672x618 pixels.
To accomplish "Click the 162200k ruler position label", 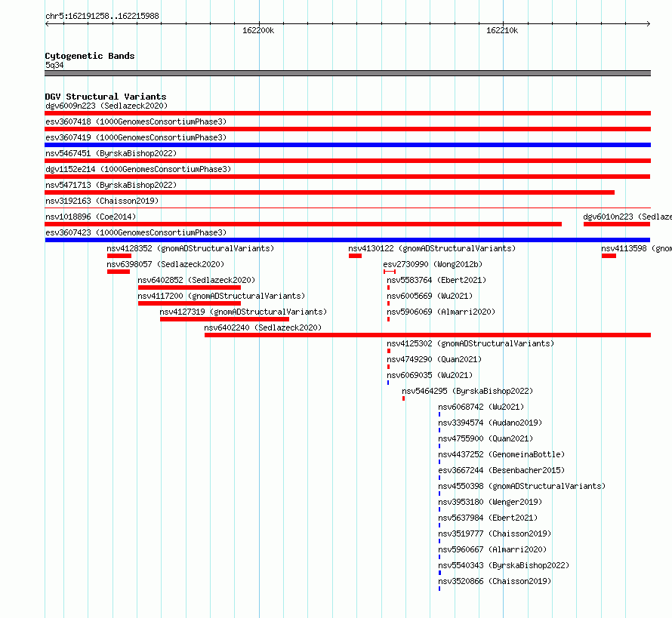I will pyautogui.click(x=258, y=30).
